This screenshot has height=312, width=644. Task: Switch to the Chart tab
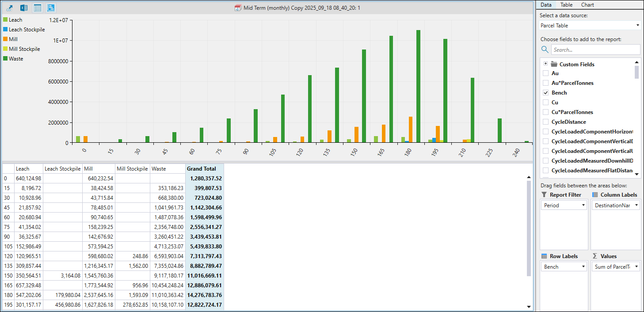587,5
